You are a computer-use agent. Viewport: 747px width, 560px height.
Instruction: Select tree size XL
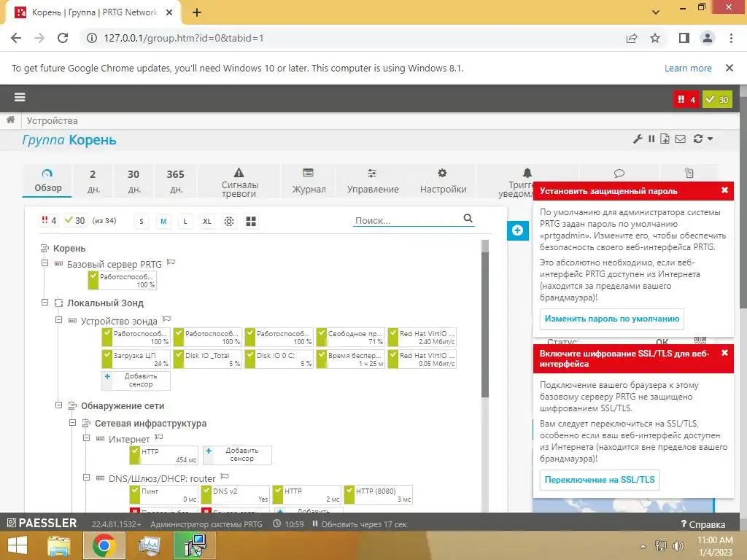click(x=207, y=222)
